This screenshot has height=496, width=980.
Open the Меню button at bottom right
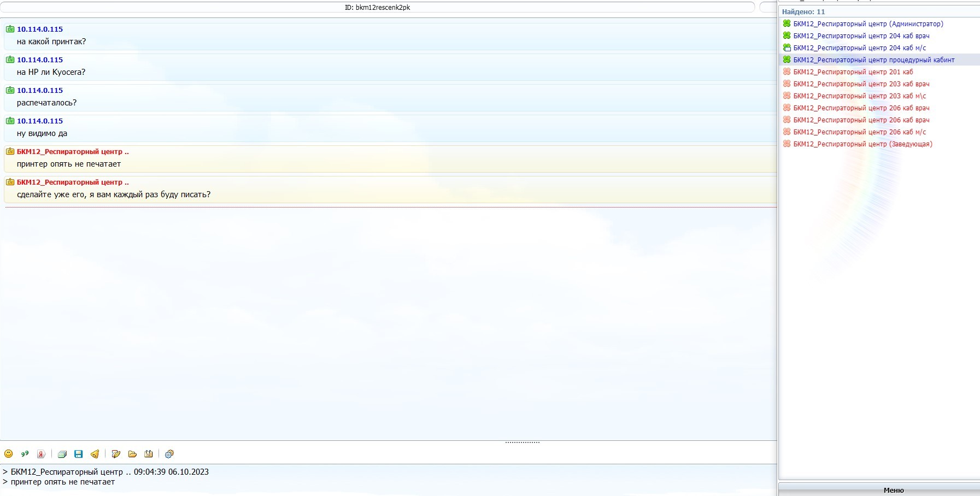coord(893,490)
